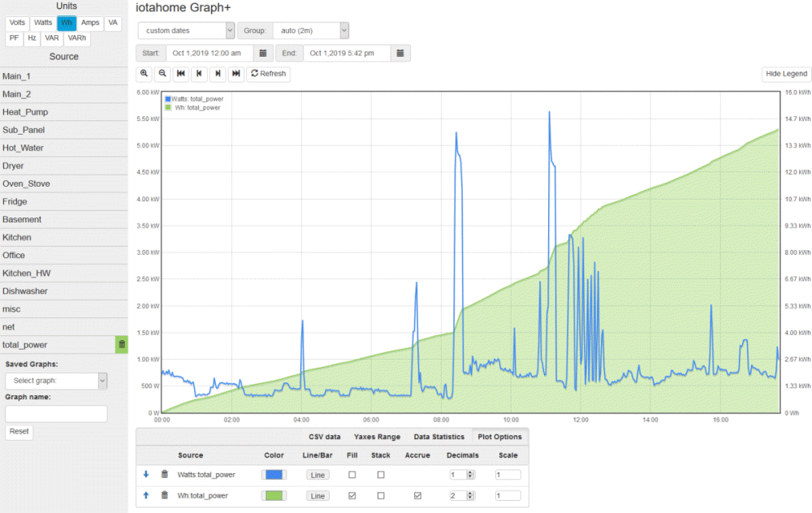Open the Saved Graphs select dropdown
The height and width of the screenshot is (513, 812).
56,381
